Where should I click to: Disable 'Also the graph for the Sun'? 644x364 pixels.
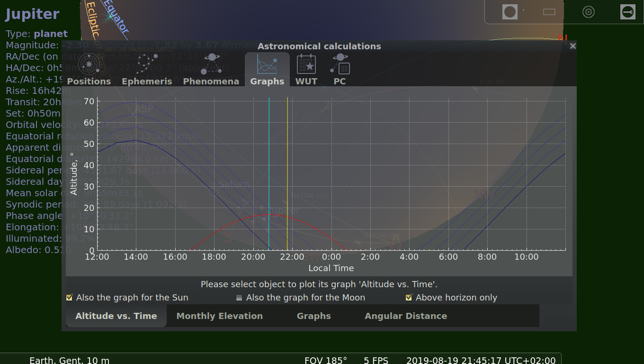coord(70,297)
